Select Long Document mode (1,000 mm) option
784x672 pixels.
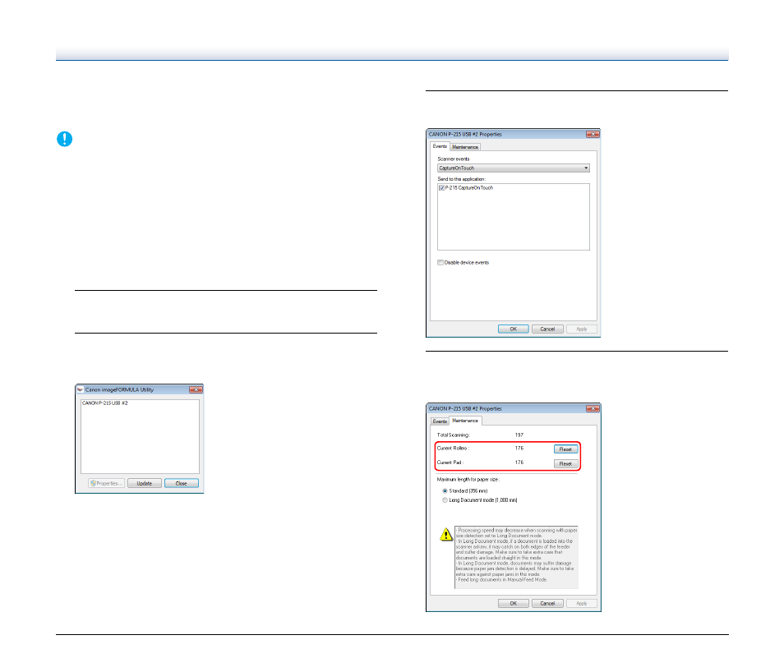coord(445,500)
